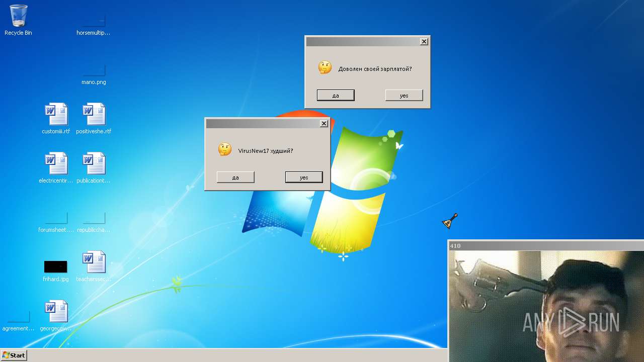Click thinking emoji in salary dialog

pos(325,67)
